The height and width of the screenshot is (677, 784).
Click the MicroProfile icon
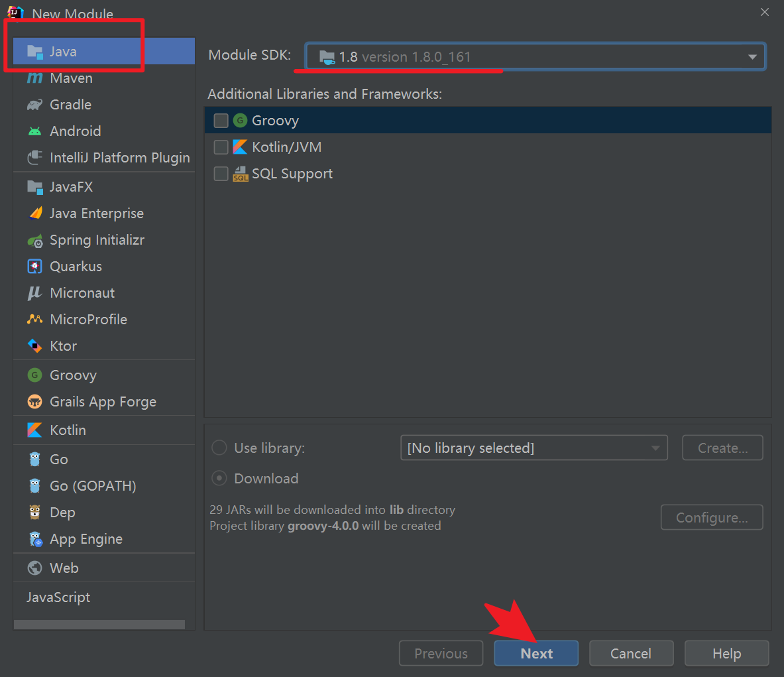click(35, 319)
